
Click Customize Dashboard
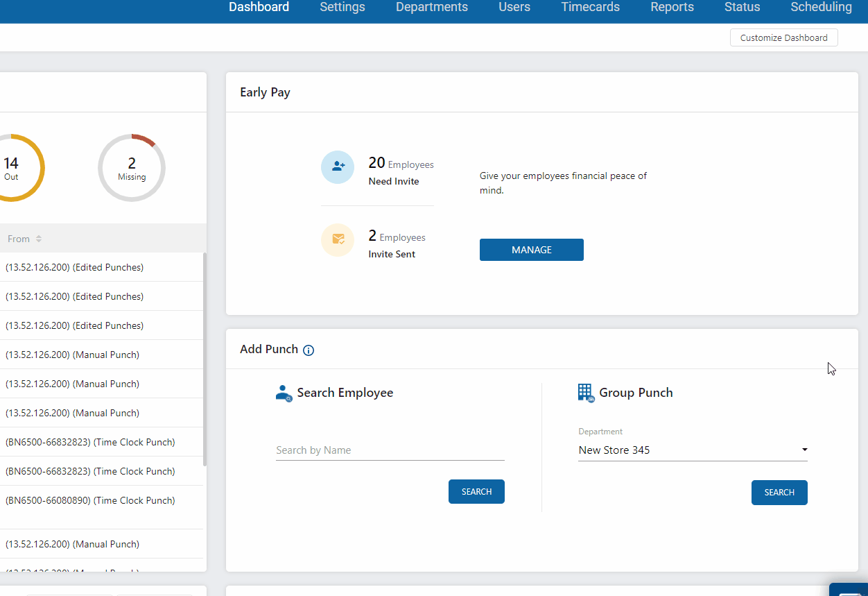[783, 37]
